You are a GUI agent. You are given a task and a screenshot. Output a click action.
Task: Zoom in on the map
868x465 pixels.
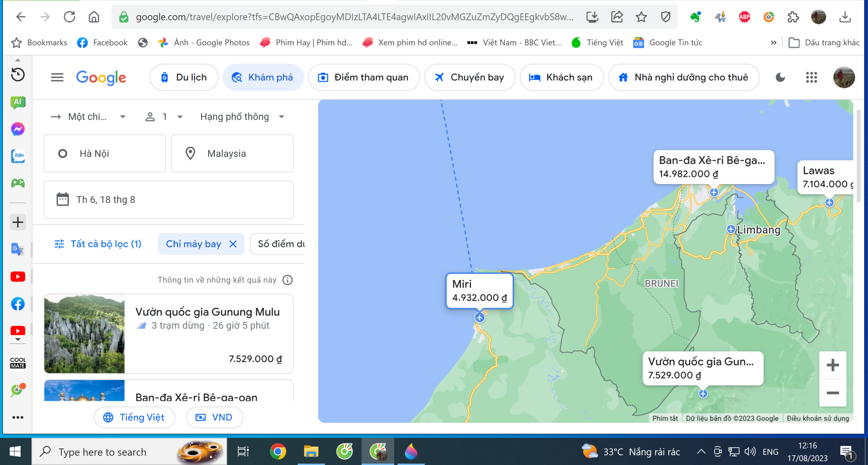coord(832,365)
